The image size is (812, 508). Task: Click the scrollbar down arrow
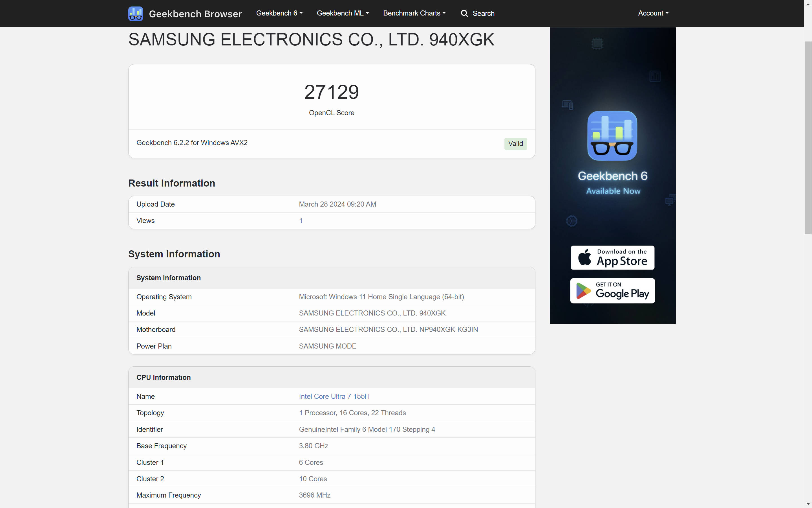click(x=808, y=504)
